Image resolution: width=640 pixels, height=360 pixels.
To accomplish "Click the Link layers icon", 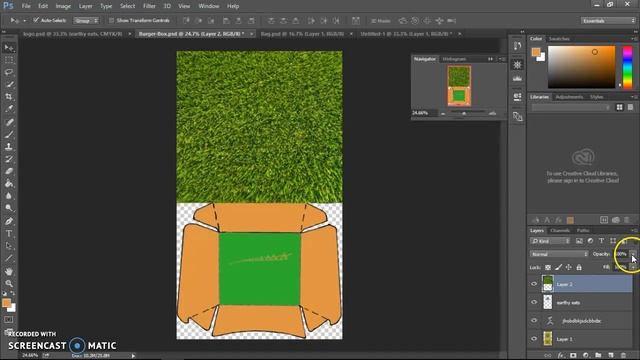I will click(x=548, y=356).
